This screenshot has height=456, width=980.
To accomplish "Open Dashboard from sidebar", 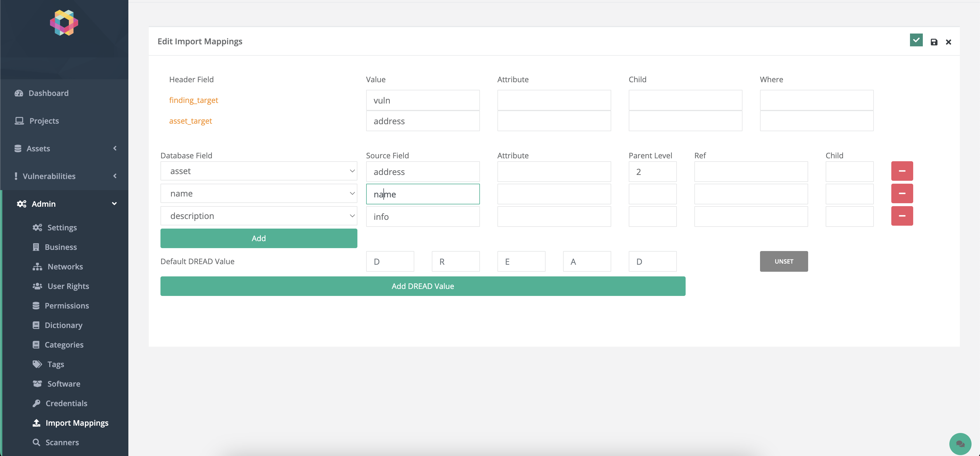I will [x=49, y=93].
